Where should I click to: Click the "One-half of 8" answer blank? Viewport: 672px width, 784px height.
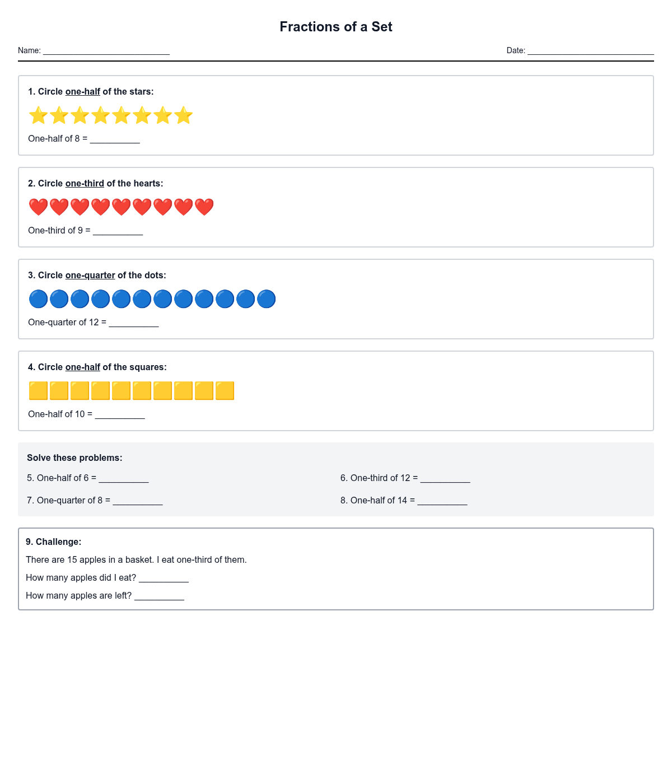(115, 139)
